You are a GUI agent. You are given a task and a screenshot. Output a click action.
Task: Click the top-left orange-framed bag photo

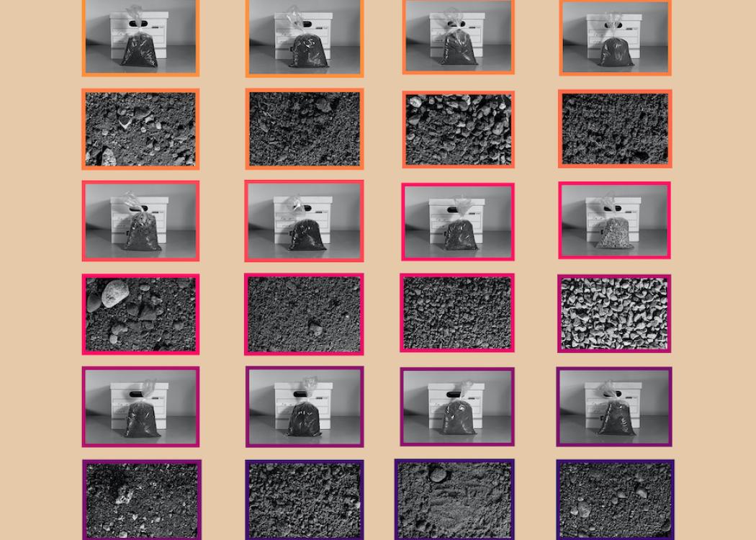tap(141, 37)
